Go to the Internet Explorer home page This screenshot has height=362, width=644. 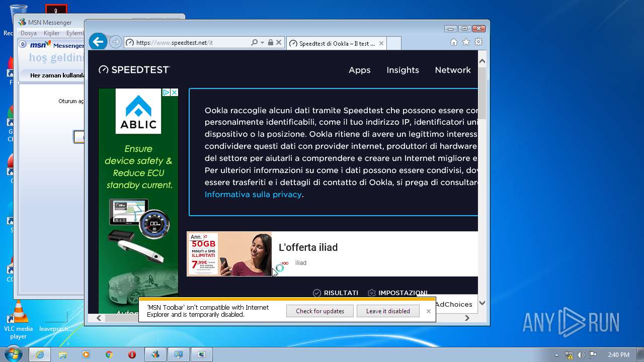click(x=454, y=42)
